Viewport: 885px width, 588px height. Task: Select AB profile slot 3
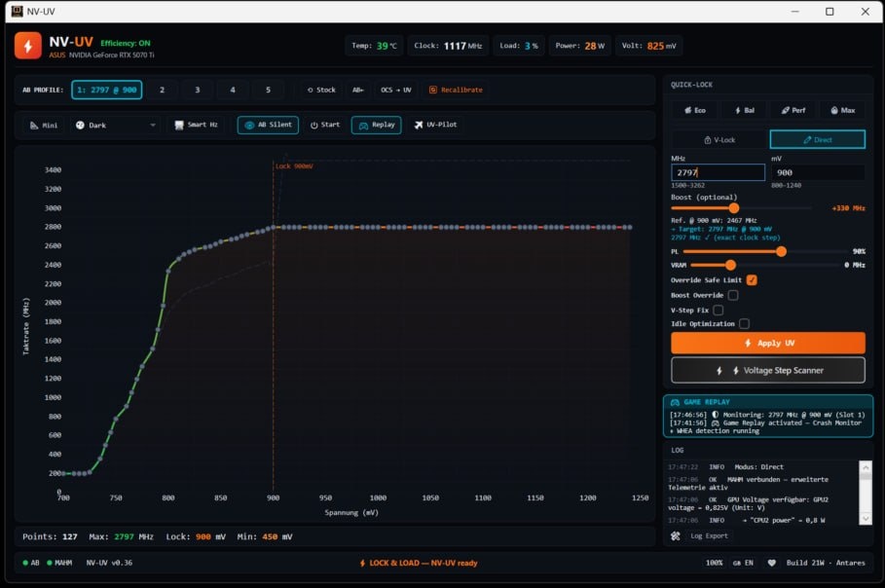pos(197,90)
